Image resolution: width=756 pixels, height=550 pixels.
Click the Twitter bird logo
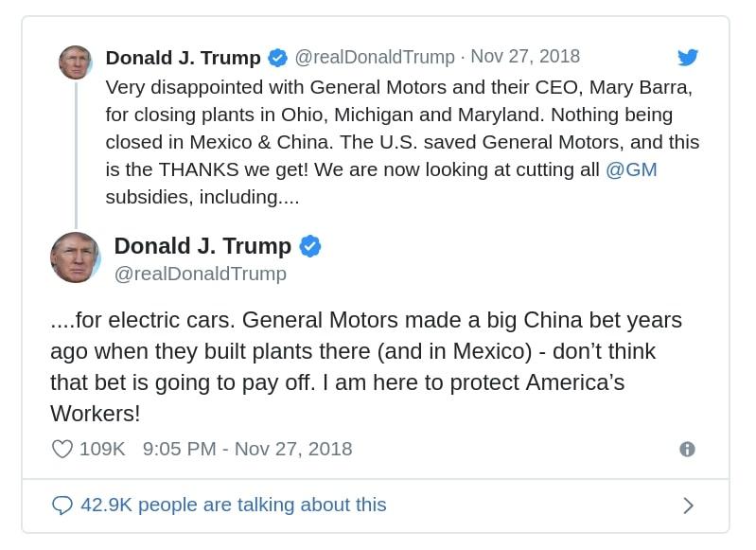click(688, 57)
